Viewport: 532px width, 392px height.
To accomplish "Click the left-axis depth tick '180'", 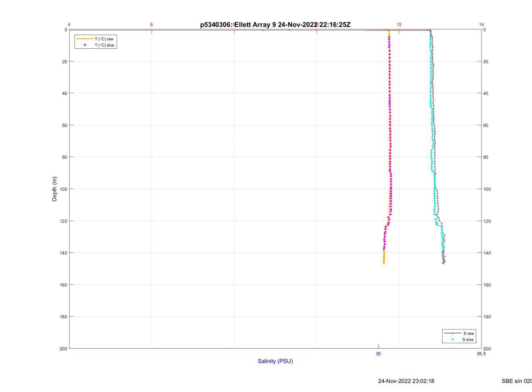I will pos(63,317).
